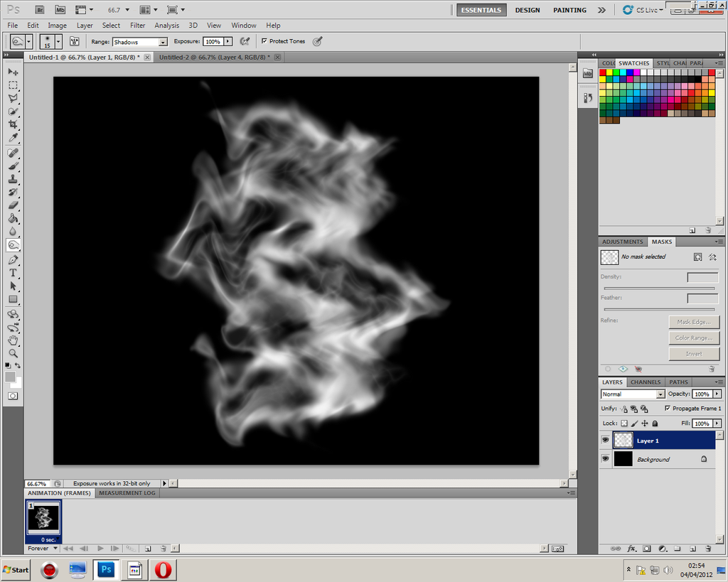Switch to the Channels tab
This screenshot has width=728, height=582.
(646, 382)
